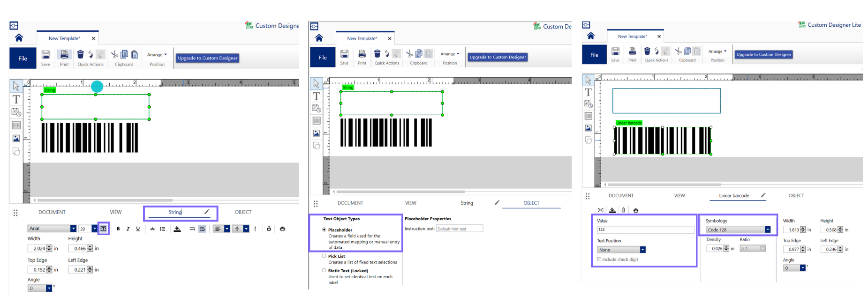Click the Instruction text input field

(x=459, y=229)
